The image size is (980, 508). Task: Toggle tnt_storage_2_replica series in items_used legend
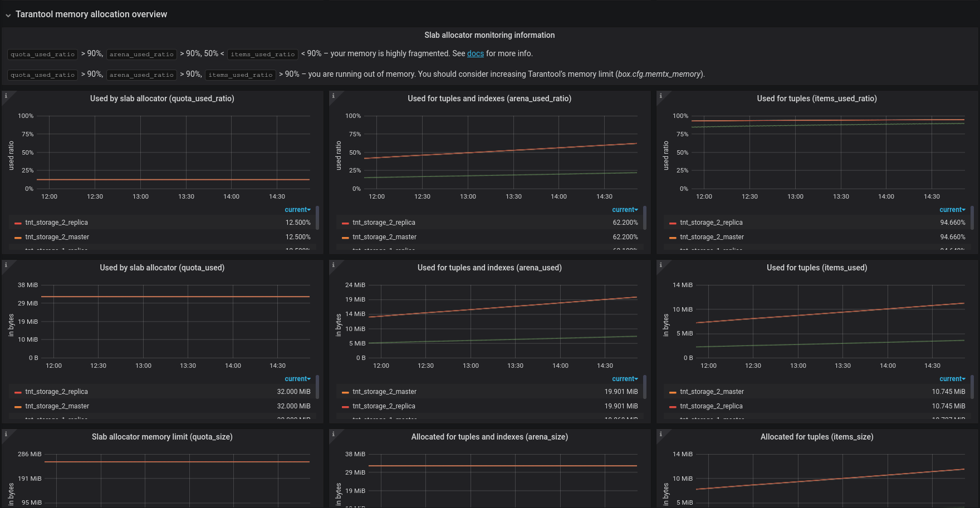click(711, 406)
